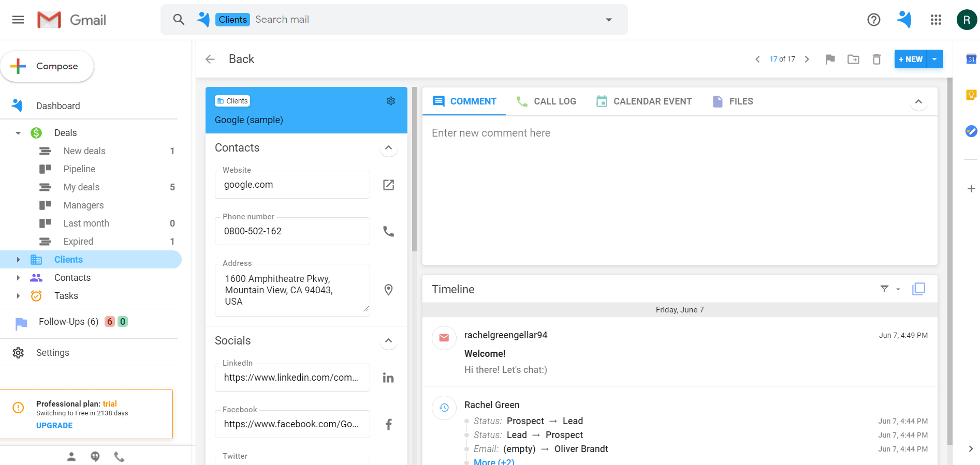Open the Timeline filter dropdown
Viewport: 980px width, 465px height.
point(890,289)
